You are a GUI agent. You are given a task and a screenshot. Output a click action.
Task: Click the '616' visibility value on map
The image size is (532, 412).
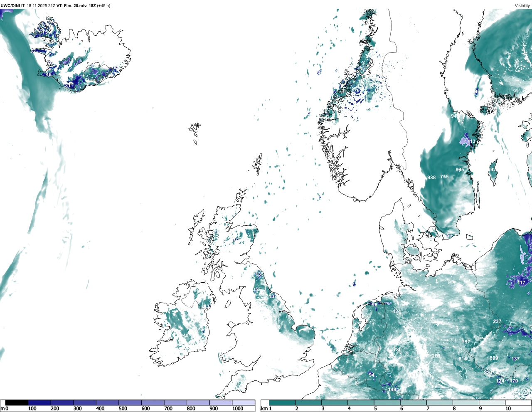[463, 359]
